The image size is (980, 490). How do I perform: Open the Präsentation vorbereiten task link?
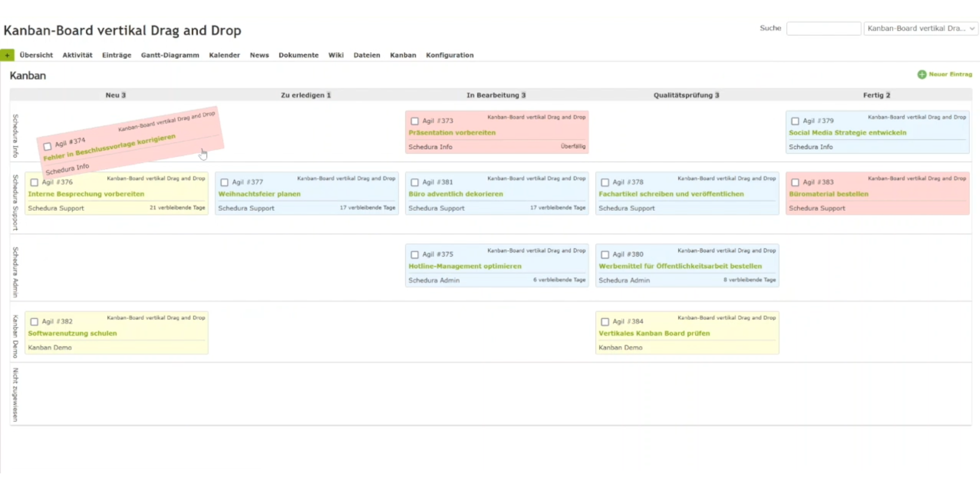[452, 133]
